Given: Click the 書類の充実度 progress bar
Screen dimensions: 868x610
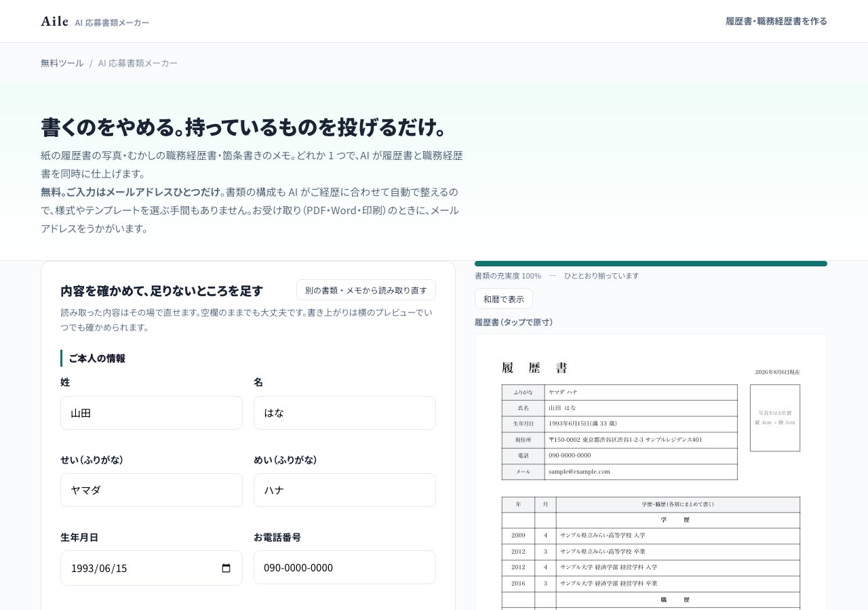Looking at the screenshot, I should coord(651,264).
